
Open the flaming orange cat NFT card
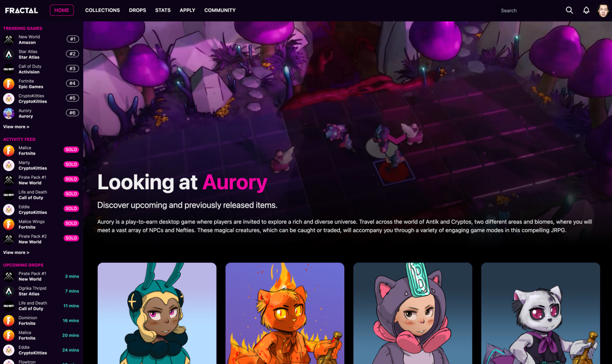point(285,313)
